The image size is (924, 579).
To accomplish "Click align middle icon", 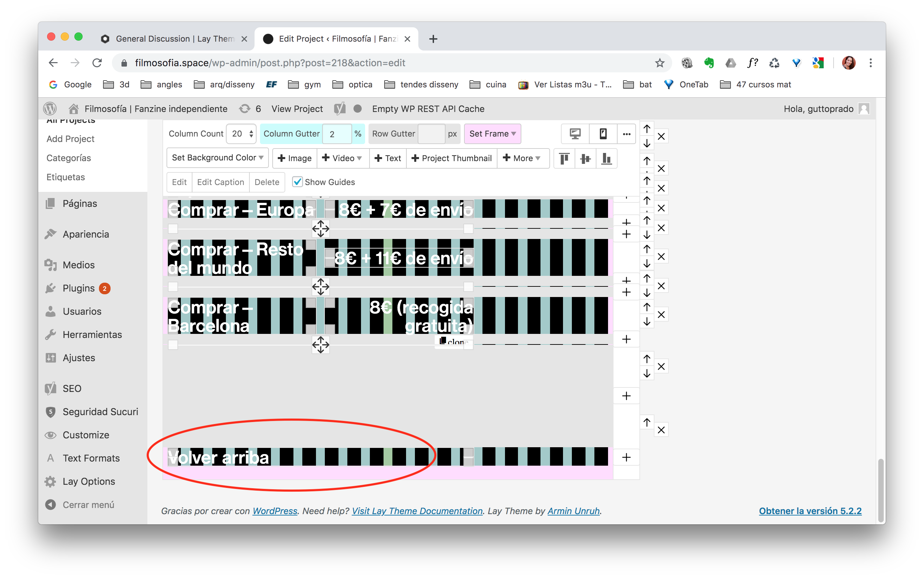I will [x=585, y=158].
